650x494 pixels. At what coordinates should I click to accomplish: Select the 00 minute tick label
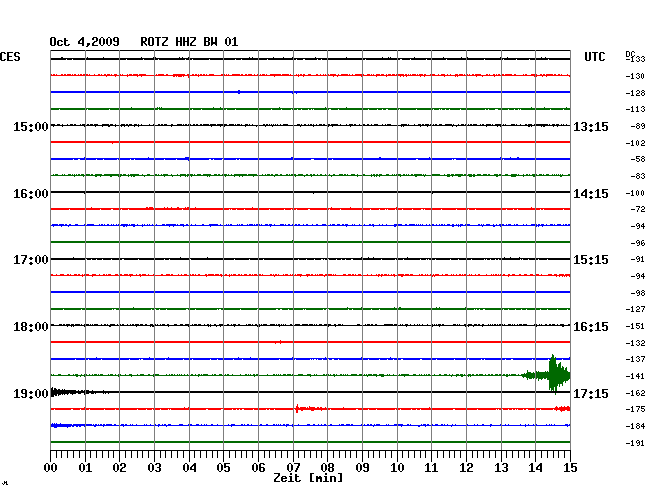51,467
